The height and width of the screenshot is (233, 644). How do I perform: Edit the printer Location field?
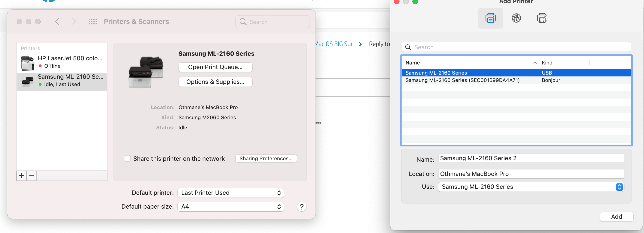pyautogui.click(x=531, y=174)
